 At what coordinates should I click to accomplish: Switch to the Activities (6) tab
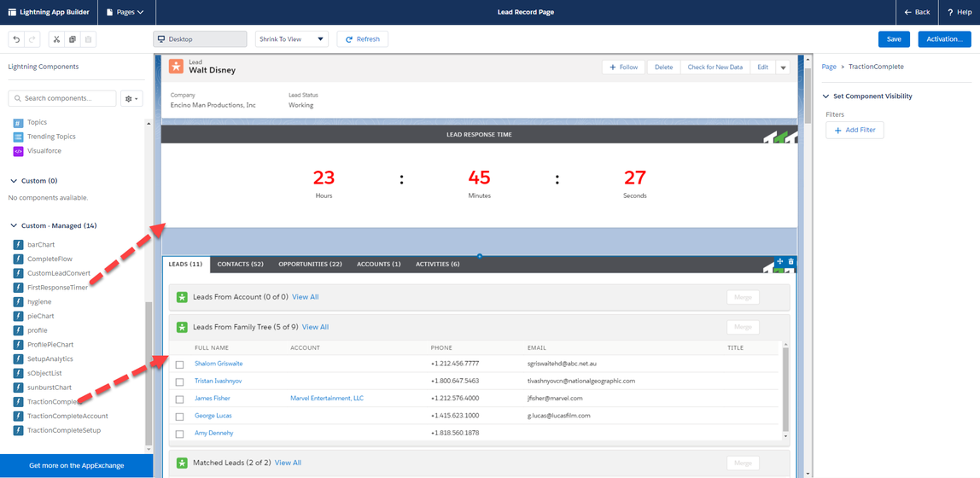click(437, 265)
